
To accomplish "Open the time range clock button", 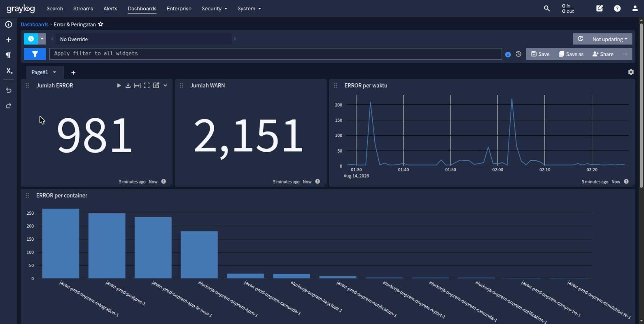I will [31, 39].
